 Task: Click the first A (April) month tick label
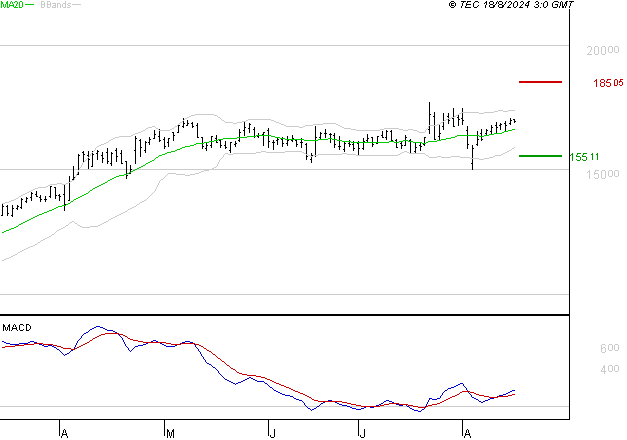tap(65, 433)
